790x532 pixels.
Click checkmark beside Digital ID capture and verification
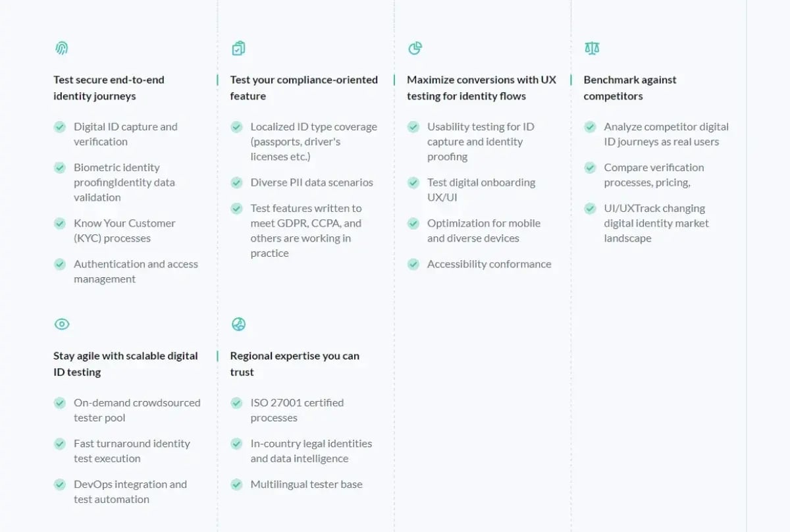click(60, 127)
